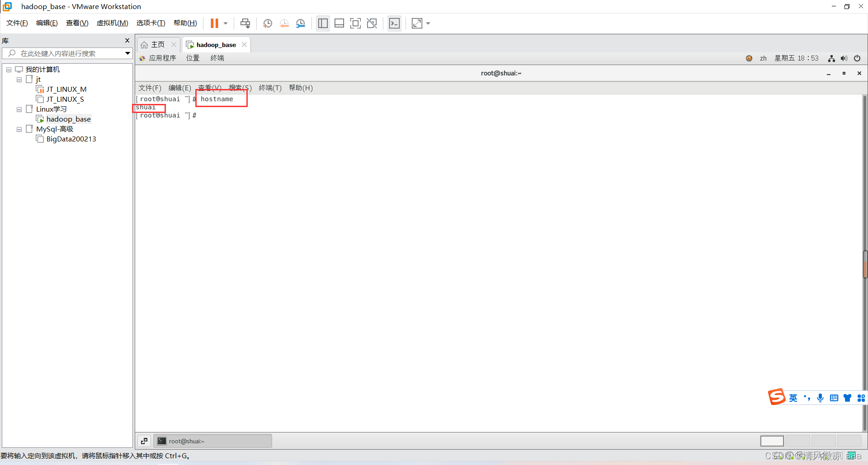The width and height of the screenshot is (868, 465).
Task: Send Ctrl+Alt+Del to the VM
Action: [245, 23]
